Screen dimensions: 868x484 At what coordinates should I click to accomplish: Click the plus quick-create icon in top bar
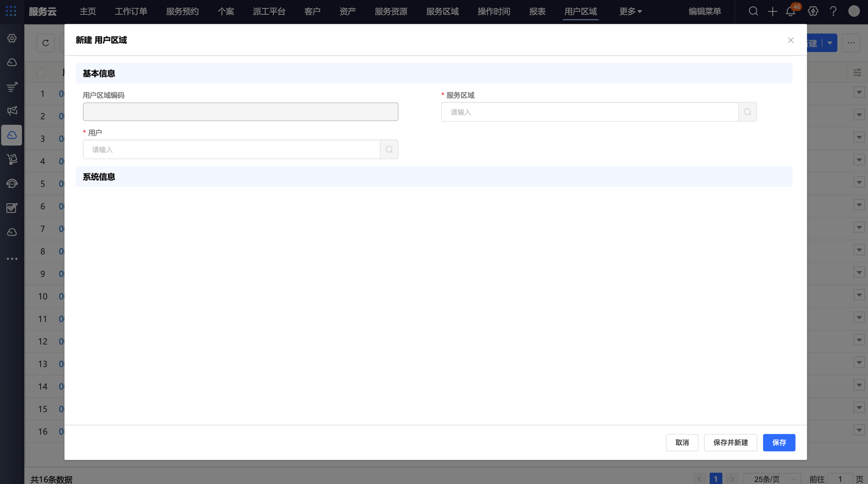click(772, 12)
